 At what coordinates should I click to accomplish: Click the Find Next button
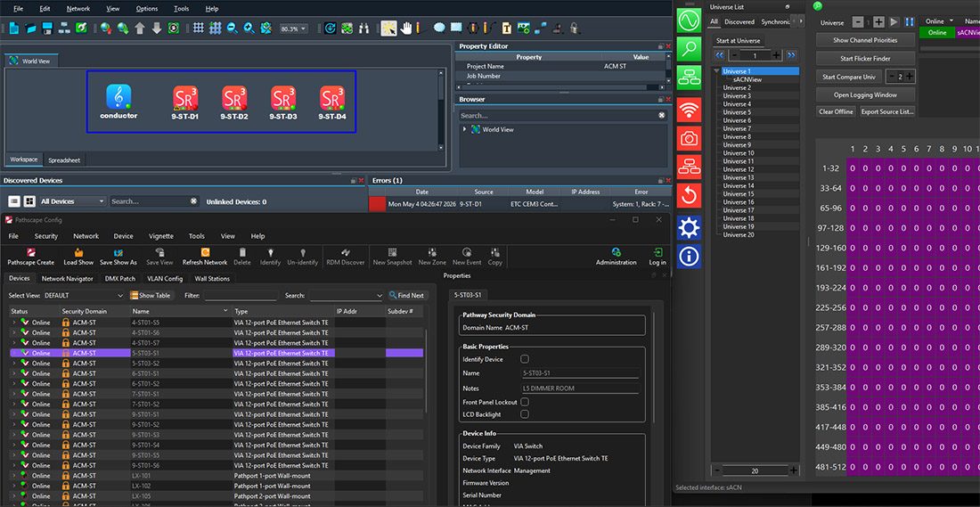[407, 295]
